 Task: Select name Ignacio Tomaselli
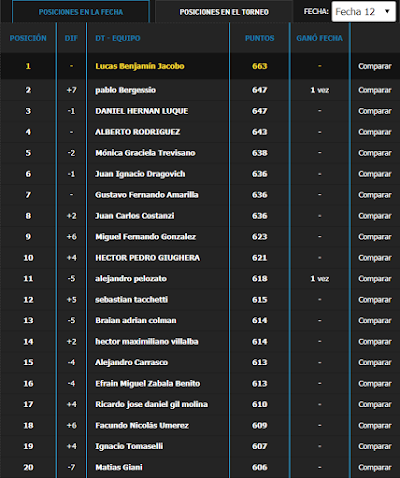pos(129,446)
